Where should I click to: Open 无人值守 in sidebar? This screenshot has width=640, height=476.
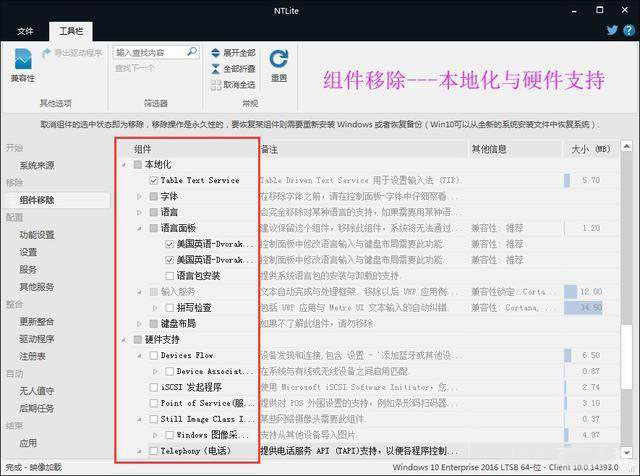[37, 391]
